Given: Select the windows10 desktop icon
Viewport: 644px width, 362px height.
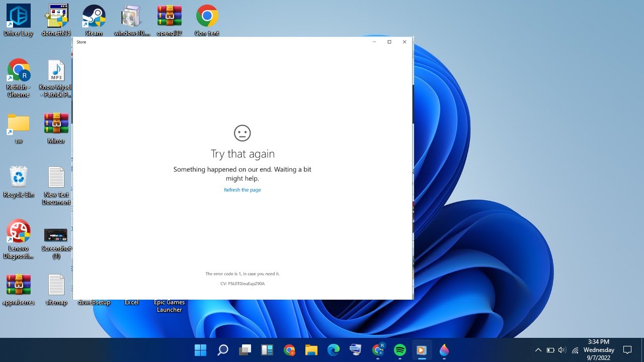Looking at the screenshot, I should click(132, 20).
